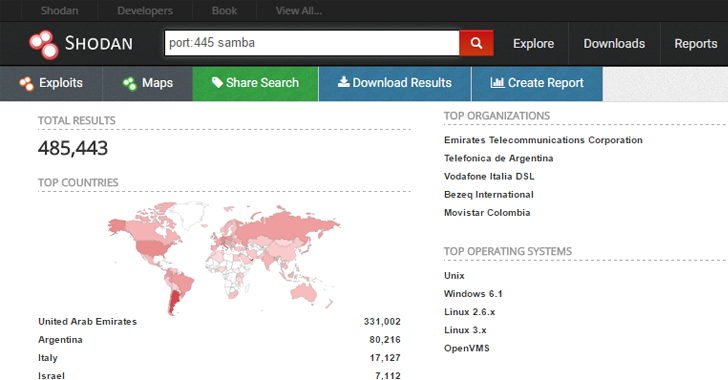Image resolution: width=728 pixels, height=380 pixels.
Task: Expand the View All... top link
Action: click(299, 11)
